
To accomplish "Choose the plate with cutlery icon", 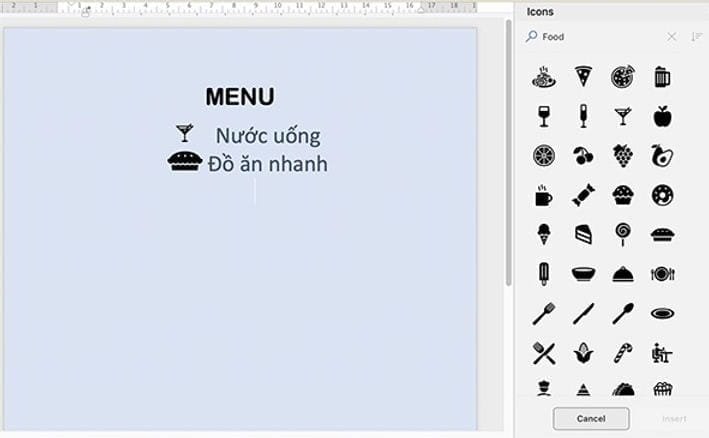I will coord(662,274).
